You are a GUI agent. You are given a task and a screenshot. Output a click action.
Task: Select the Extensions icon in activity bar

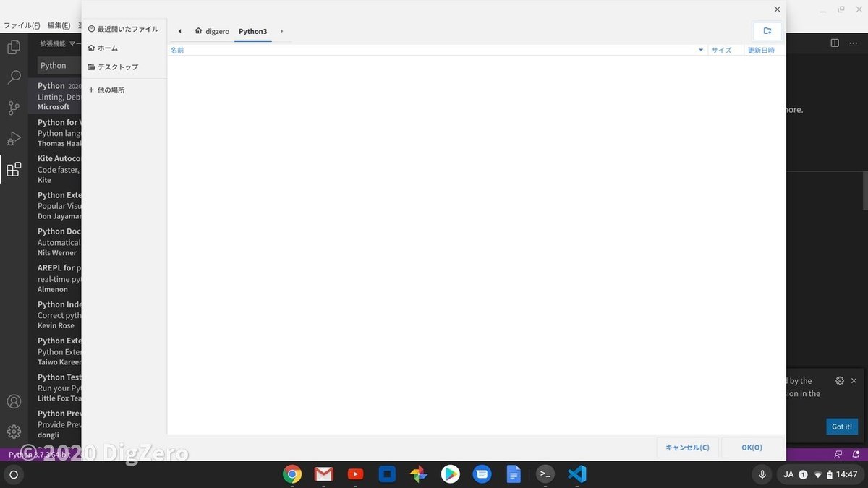[14, 170]
